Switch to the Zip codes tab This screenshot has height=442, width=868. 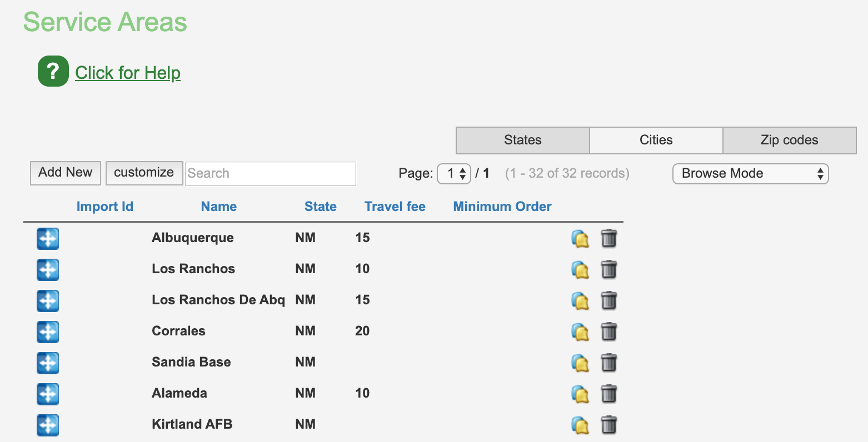tap(789, 140)
